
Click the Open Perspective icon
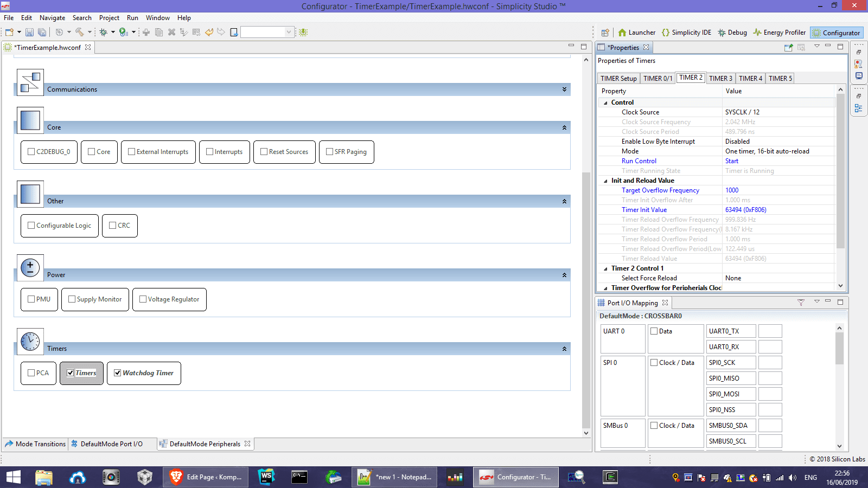605,33
